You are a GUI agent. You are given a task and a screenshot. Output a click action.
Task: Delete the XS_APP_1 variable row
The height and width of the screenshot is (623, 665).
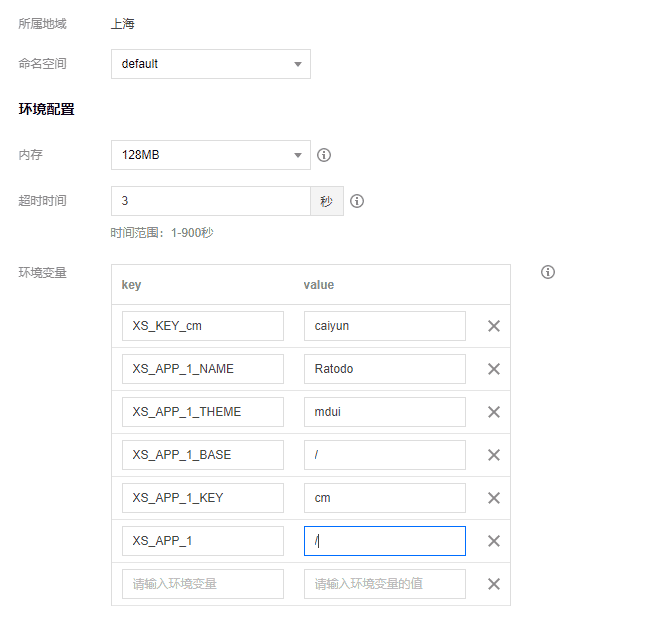point(493,541)
